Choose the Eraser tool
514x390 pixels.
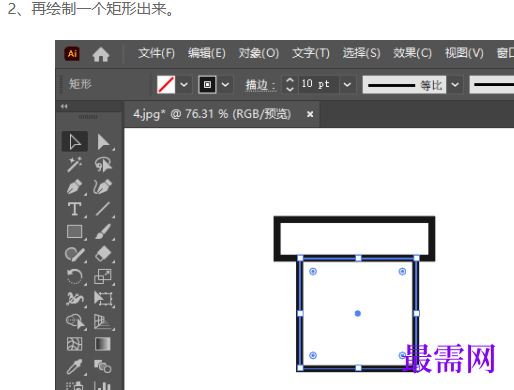[x=103, y=254]
